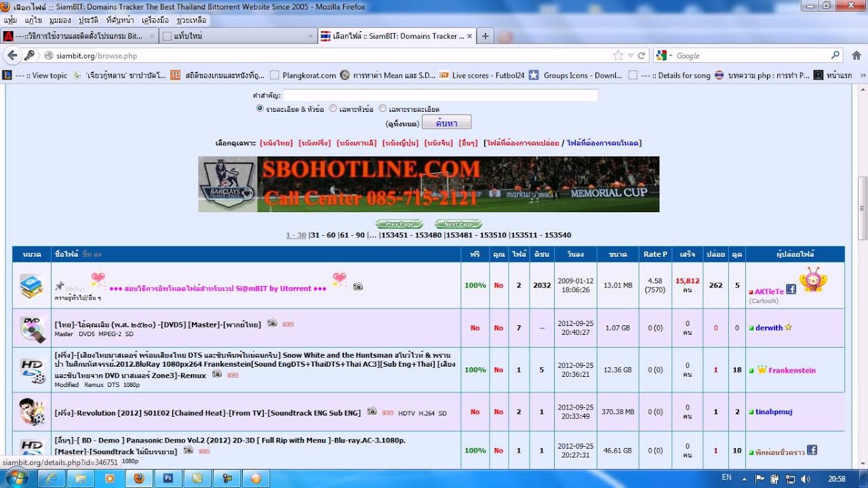Open the มุมมอง menu
868x488 pixels.
[60, 20]
